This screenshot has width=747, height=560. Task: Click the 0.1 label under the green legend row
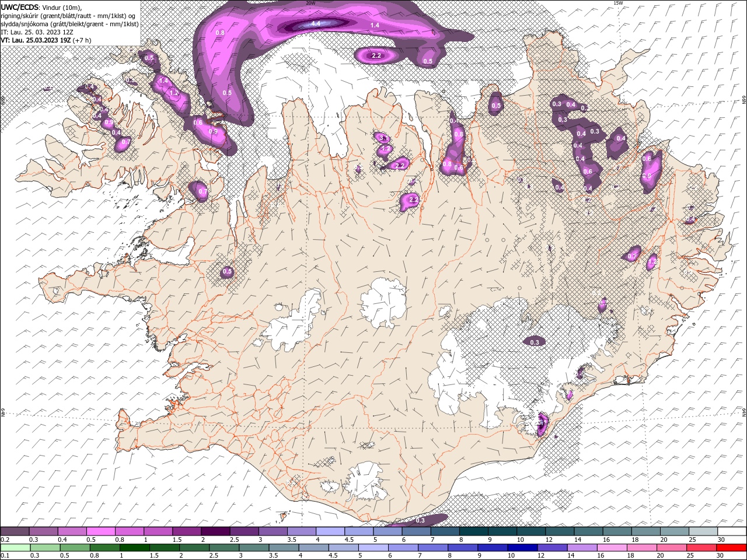4,555
